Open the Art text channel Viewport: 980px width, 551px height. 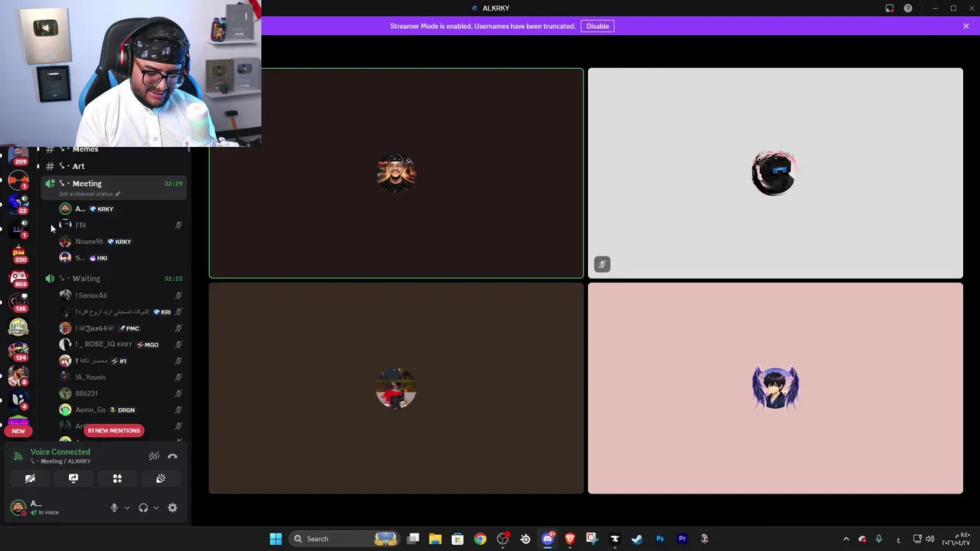pos(113,166)
